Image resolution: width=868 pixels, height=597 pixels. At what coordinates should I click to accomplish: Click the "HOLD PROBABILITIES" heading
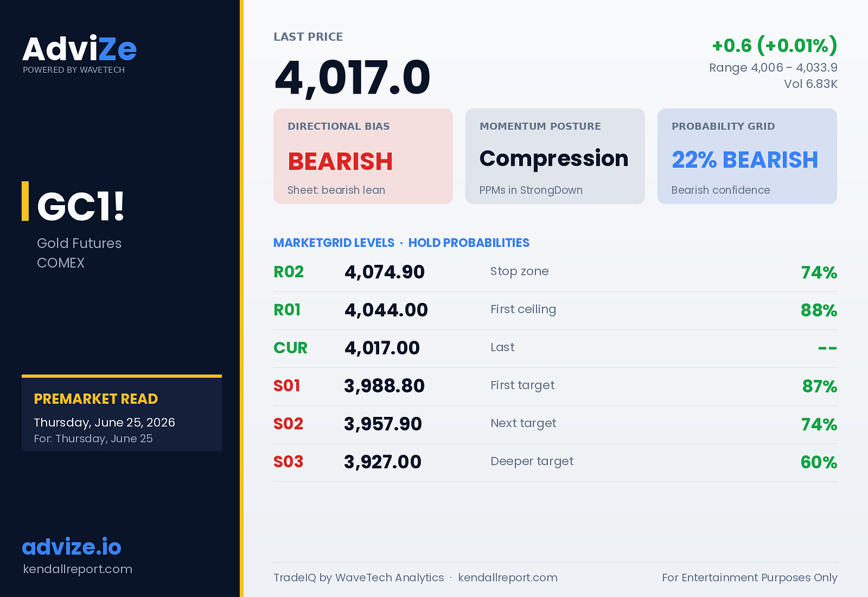coord(469,243)
